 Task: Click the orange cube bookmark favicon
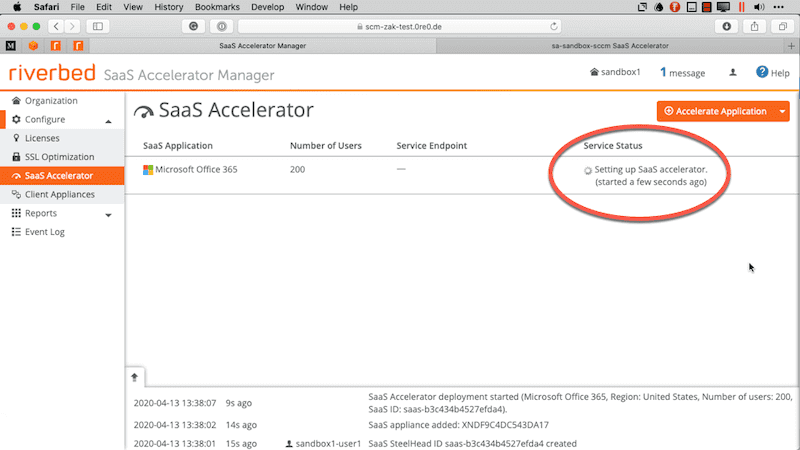[33, 46]
